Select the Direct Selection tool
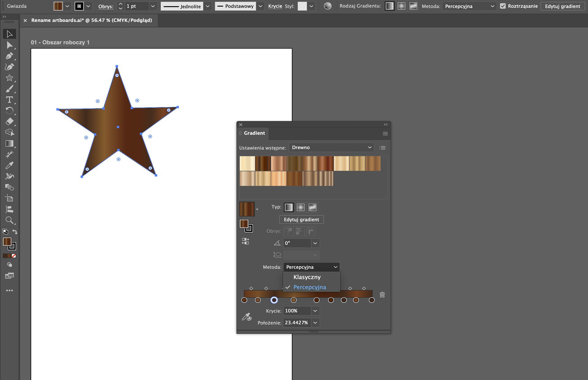The image size is (588, 380). pos(9,45)
